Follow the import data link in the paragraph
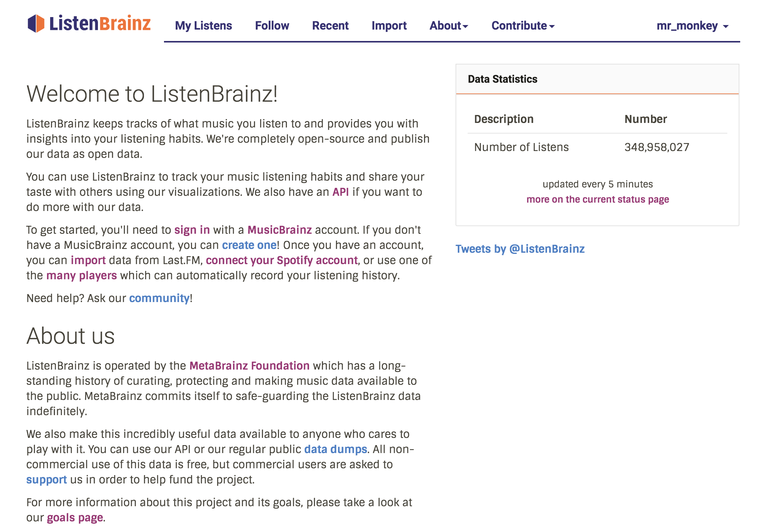The image size is (766, 532). pyautogui.click(x=88, y=260)
